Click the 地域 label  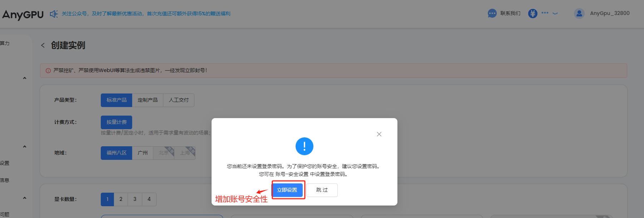pos(60,153)
